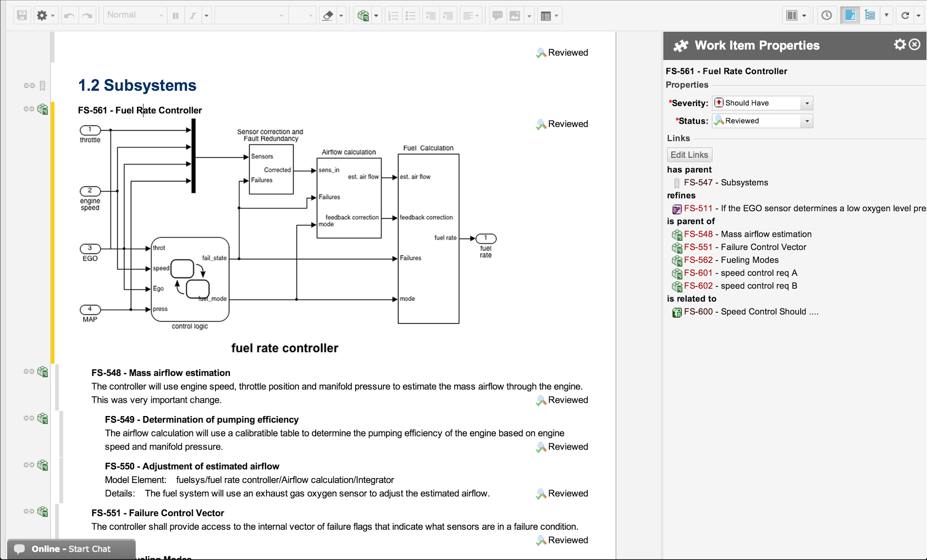Click link icon beside FS-548 work item
927x560 pixels.
(x=29, y=372)
